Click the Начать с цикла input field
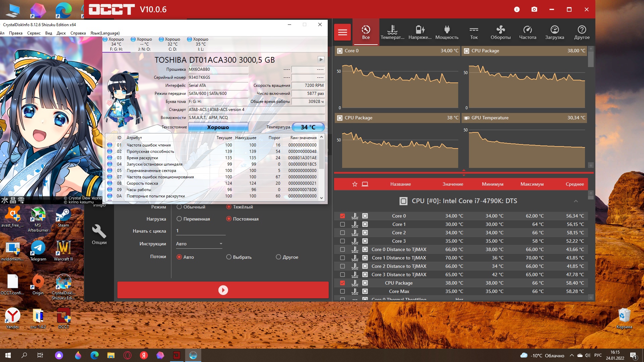The width and height of the screenshot is (644, 362). pos(200,231)
